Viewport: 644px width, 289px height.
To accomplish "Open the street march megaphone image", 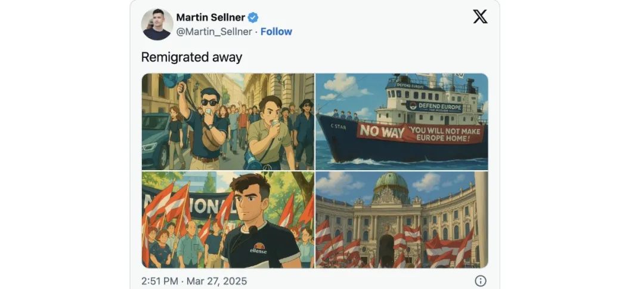I will [x=228, y=122].
